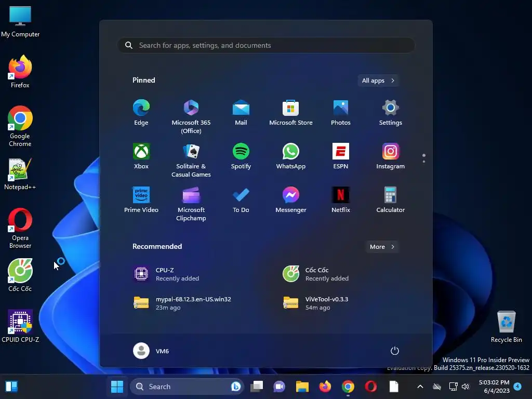Launch Microsoft 365 (Office) from Pinned
This screenshot has height=399, width=532.
click(x=191, y=116)
